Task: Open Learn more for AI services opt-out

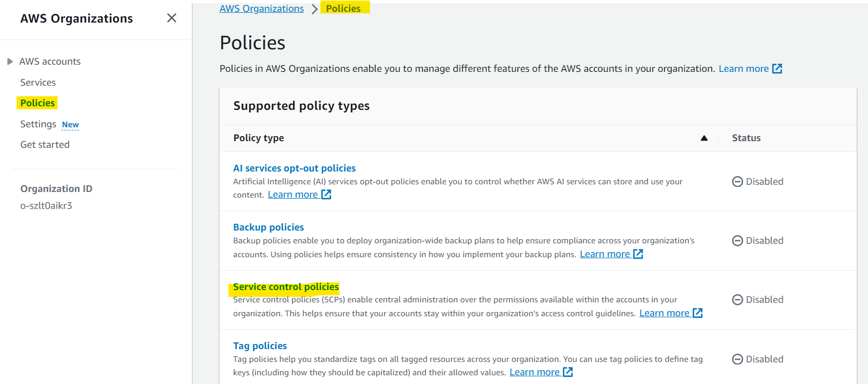Action: pyautogui.click(x=293, y=195)
